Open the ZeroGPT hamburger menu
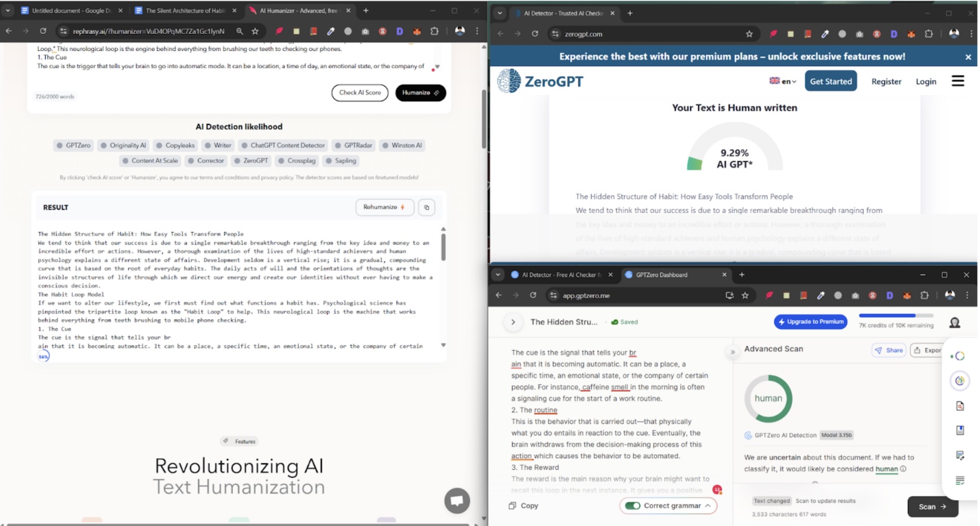 coord(958,81)
